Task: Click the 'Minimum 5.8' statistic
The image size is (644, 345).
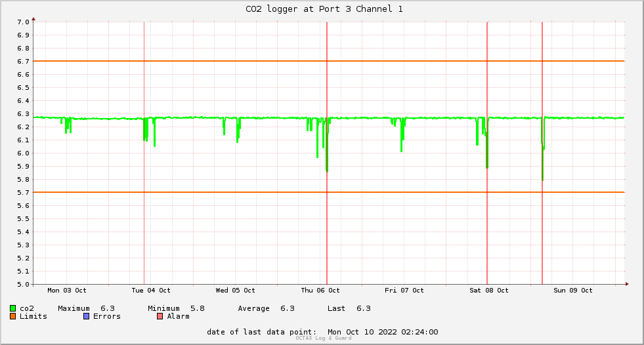Action: [x=176, y=308]
